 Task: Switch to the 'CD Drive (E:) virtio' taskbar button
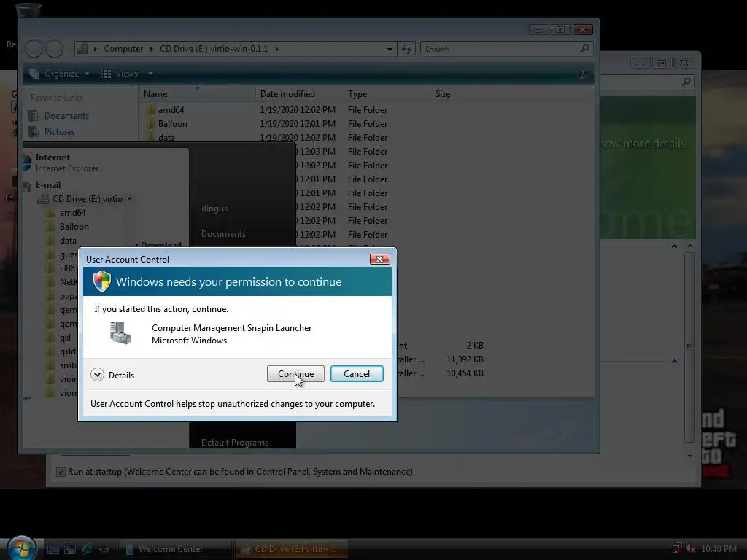click(292, 549)
